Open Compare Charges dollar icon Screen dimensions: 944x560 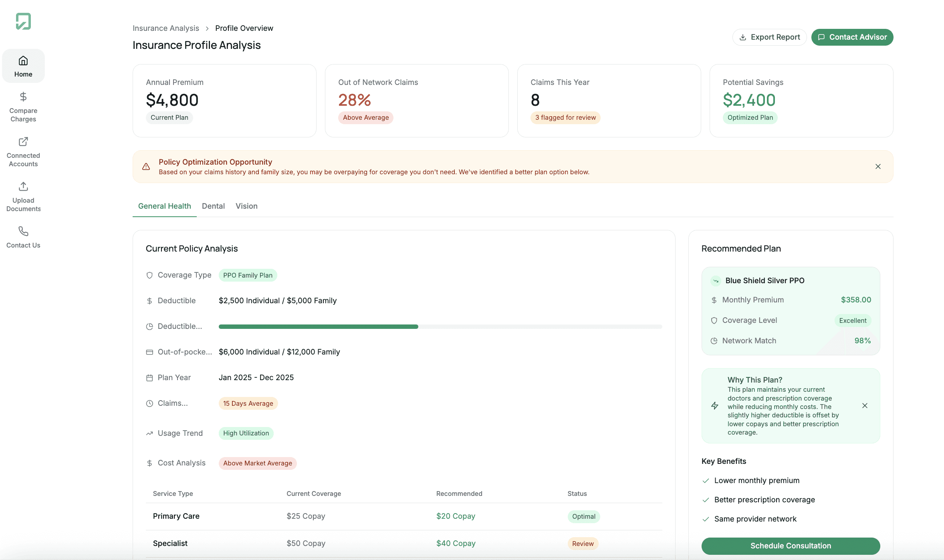[x=23, y=97]
